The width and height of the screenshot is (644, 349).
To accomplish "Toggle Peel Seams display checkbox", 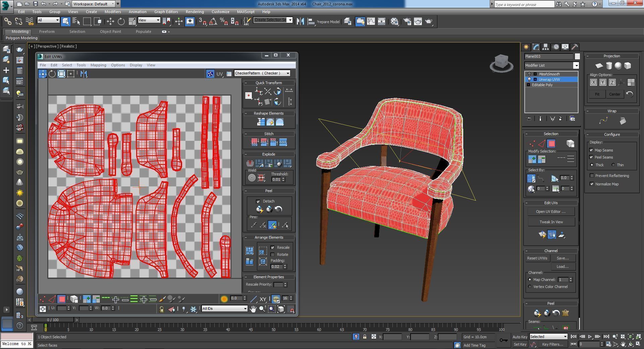I will pos(591,157).
